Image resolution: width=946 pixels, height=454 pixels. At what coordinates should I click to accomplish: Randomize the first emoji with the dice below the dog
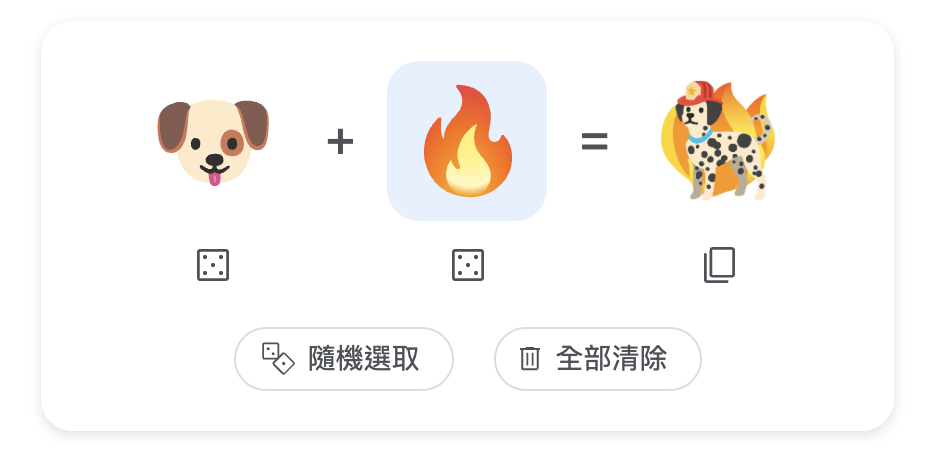click(x=213, y=265)
